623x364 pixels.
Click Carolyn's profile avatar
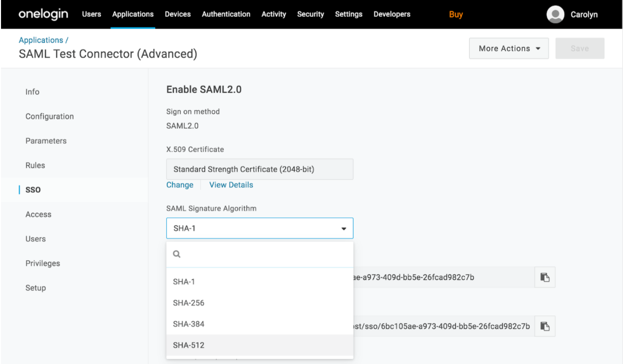point(555,14)
